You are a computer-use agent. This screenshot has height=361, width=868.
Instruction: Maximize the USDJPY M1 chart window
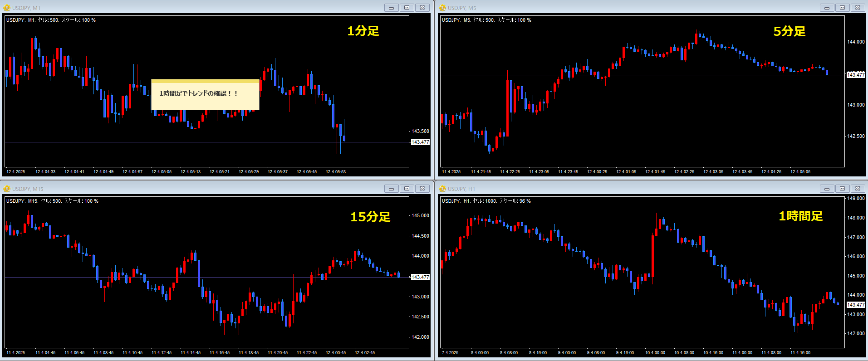click(407, 8)
